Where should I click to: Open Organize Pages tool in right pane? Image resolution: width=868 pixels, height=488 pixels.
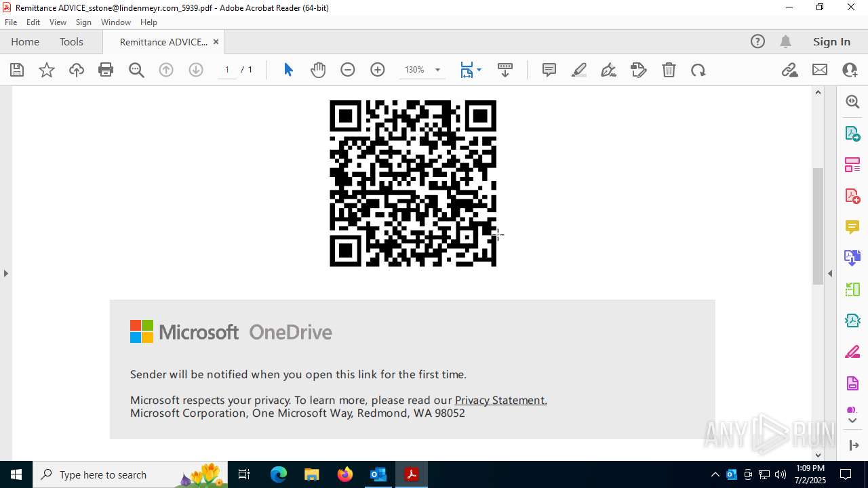[852, 164]
